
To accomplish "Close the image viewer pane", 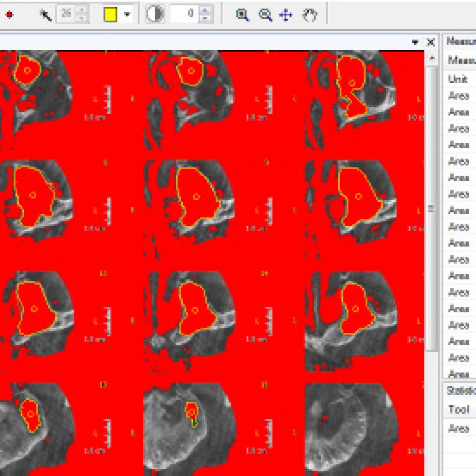I will click(x=430, y=42).
